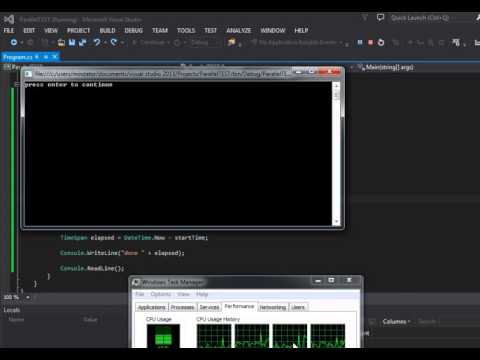Open the TEAM menu
Screen dimensions: 480x360
(x=160, y=30)
